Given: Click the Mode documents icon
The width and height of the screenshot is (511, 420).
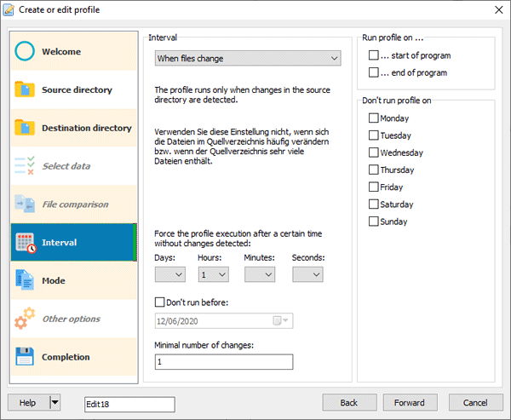Looking at the screenshot, I should tap(26, 280).
